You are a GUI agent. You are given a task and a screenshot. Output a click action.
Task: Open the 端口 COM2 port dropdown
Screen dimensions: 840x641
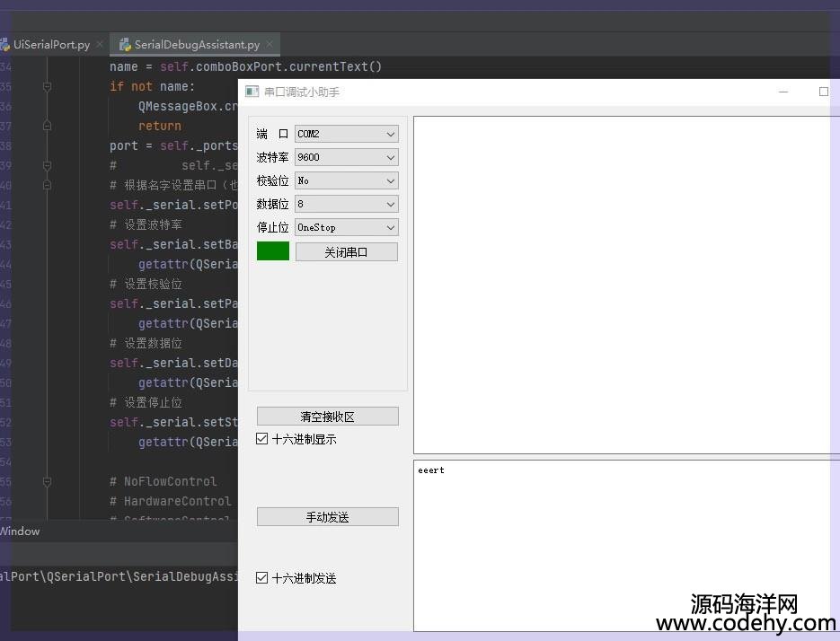tap(346, 134)
